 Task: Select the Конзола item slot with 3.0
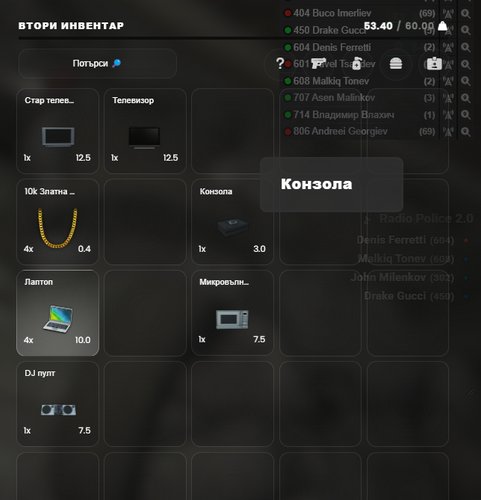point(232,222)
